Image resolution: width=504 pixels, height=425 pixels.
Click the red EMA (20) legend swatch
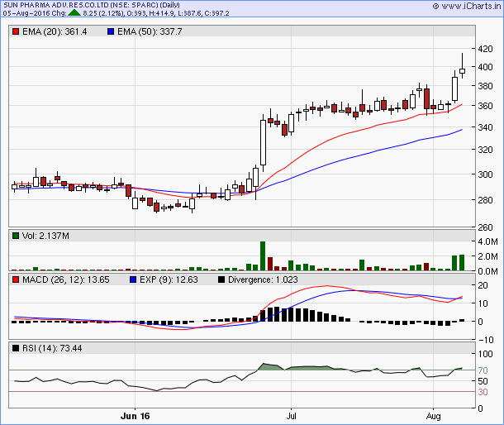coord(16,31)
